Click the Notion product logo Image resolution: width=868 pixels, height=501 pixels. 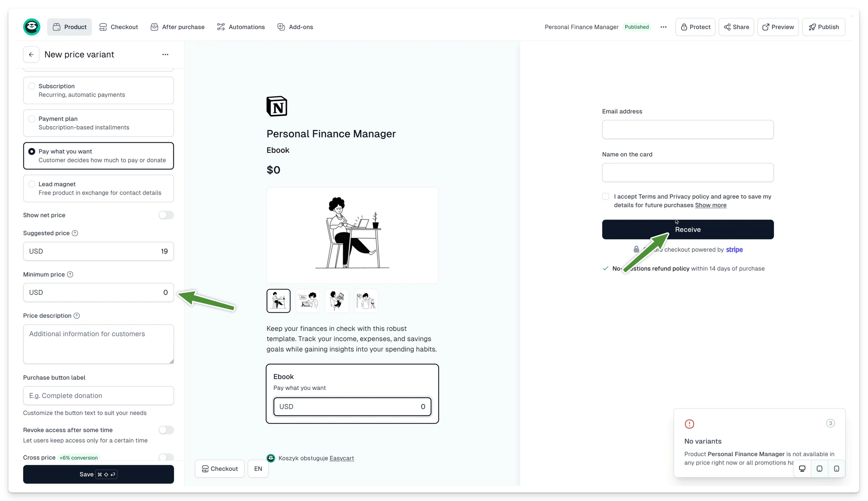(277, 106)
